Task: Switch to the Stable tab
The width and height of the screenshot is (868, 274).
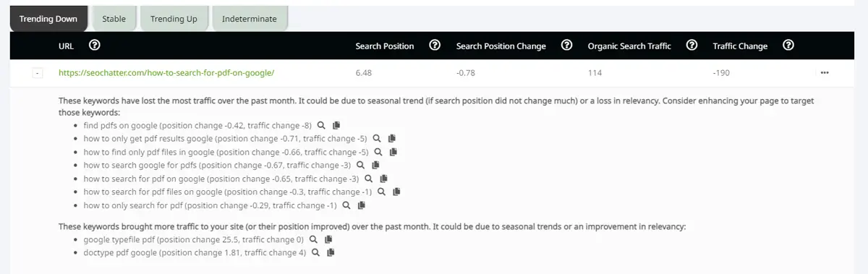Action: [x=114, y=19]
